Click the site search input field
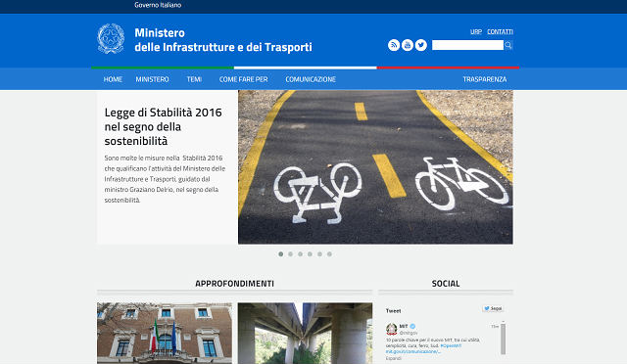The height and width of the screenshot is (364, 627). coord(467,45)
